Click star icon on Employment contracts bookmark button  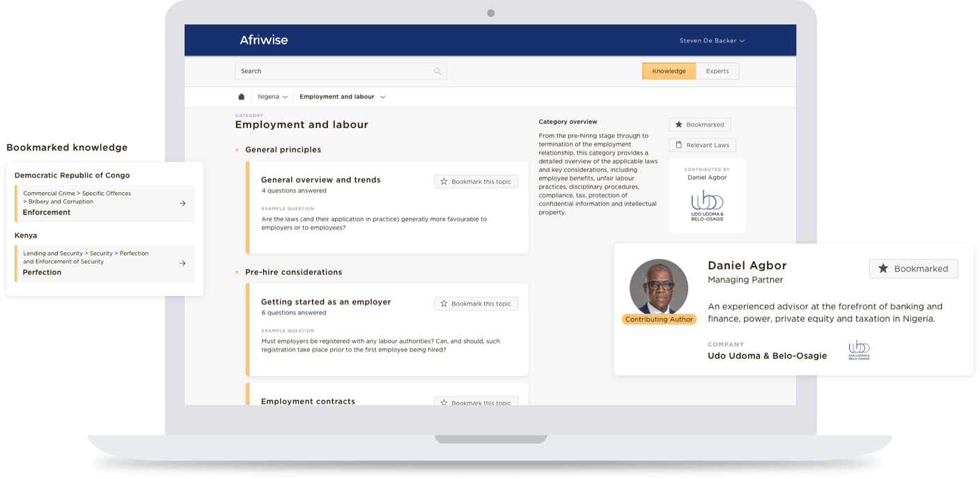[444, 402]
